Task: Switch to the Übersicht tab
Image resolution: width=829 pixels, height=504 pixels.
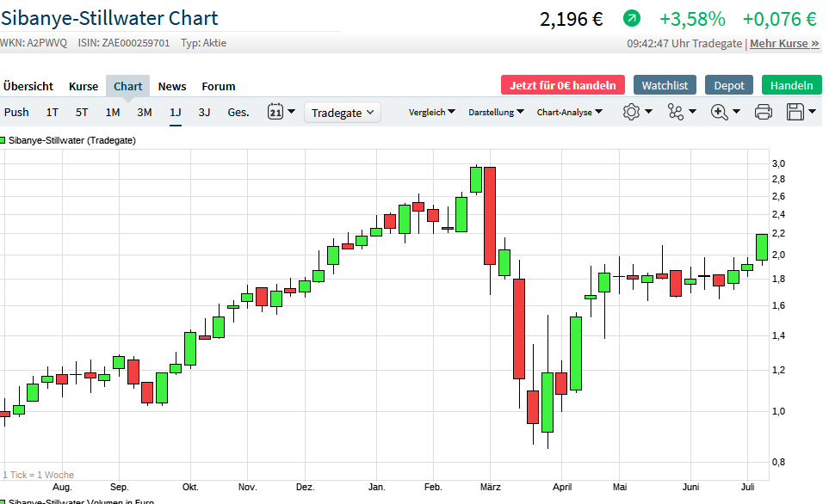Action: point(28,86)
